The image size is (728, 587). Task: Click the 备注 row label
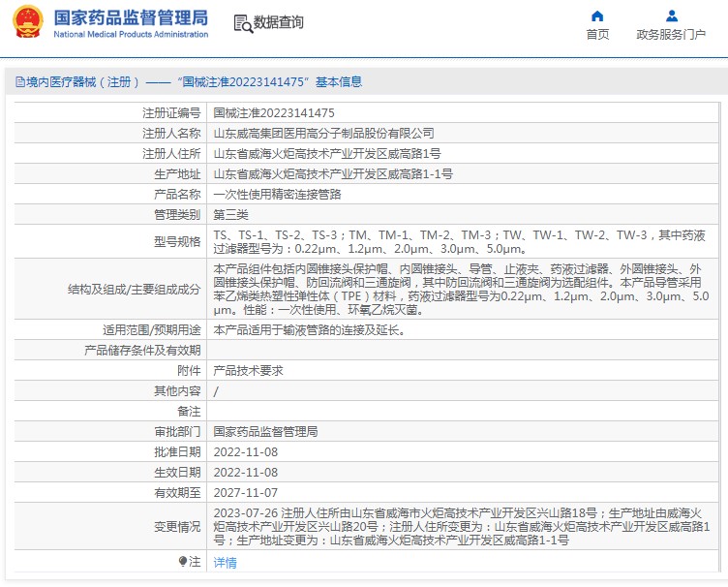click(x=189, y=412)
